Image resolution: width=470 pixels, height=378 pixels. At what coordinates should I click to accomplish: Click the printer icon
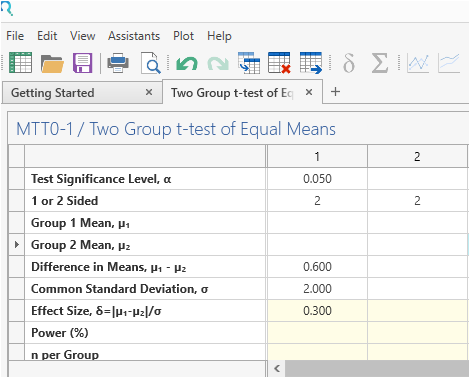(x=118, y=63)
